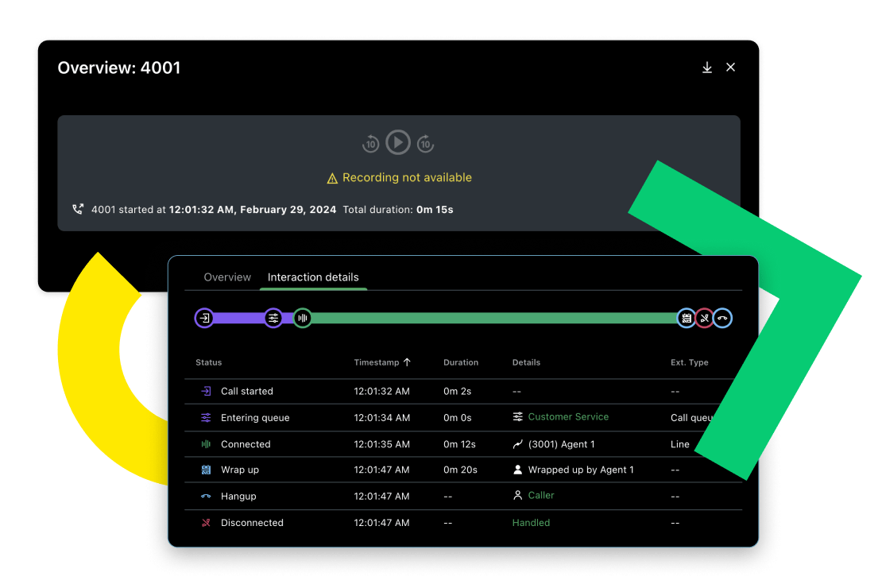Click the download recording icon
This screenshot has width=882, height=588.
(x=706, y=68)
